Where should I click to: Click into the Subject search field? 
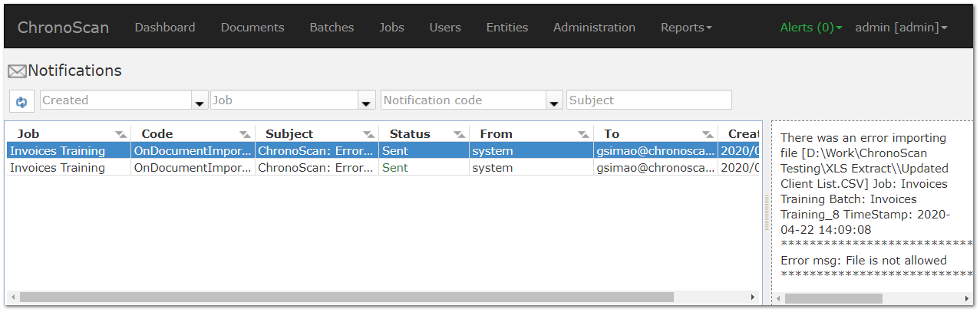point(649,100)
